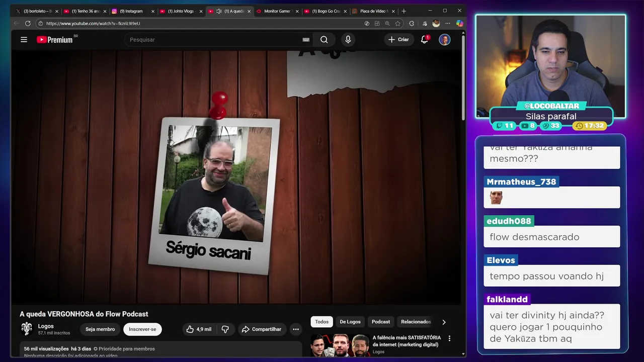Viewport: 644px width, 362px height.
Task: Go back with the browser back arrow
Action: pos(16,23)
